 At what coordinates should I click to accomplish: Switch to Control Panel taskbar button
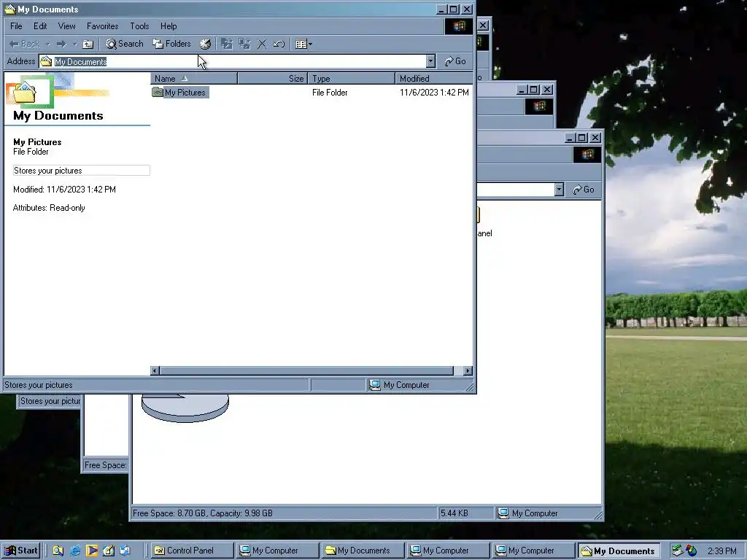click(193, 551)
